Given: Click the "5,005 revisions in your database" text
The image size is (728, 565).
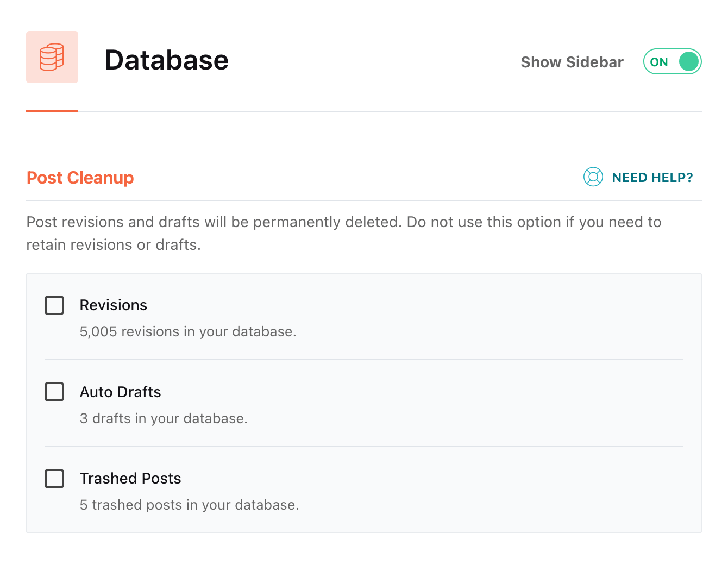Looking at the screenshot, I should 188,331.
